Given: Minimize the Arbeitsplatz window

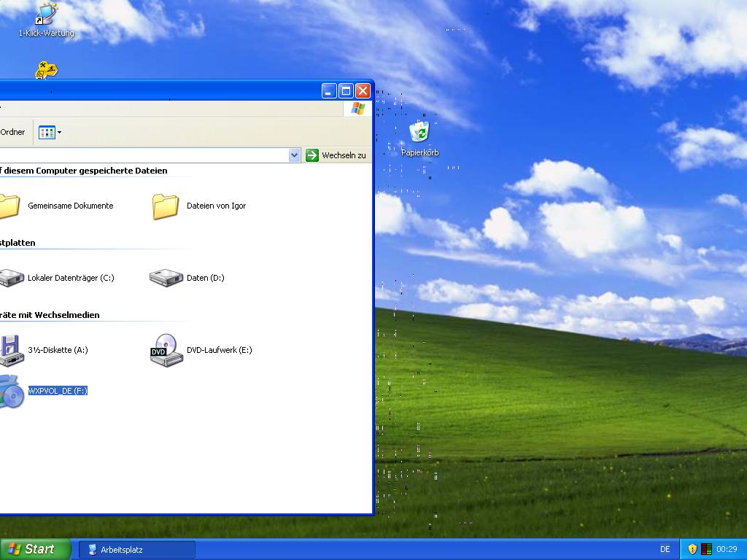Looking at the screenshot, I should pyautogui.click(x=329, y=90).
